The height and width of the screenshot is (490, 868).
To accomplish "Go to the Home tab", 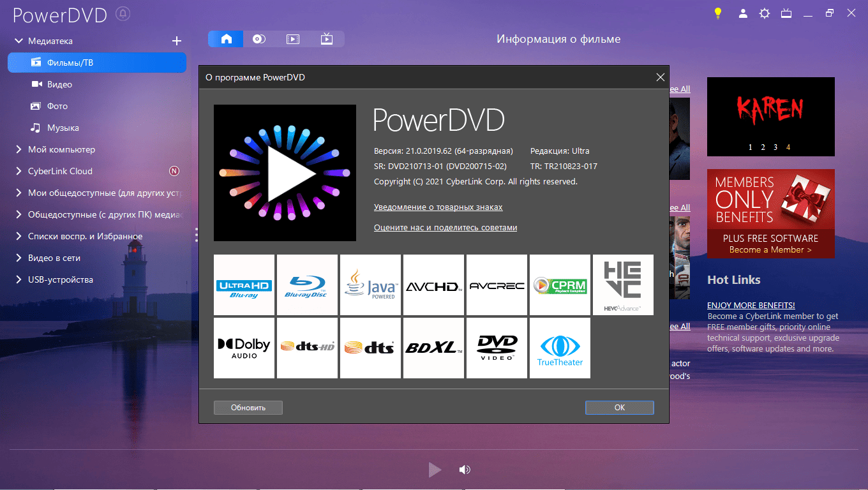I will tap(226, 39).
